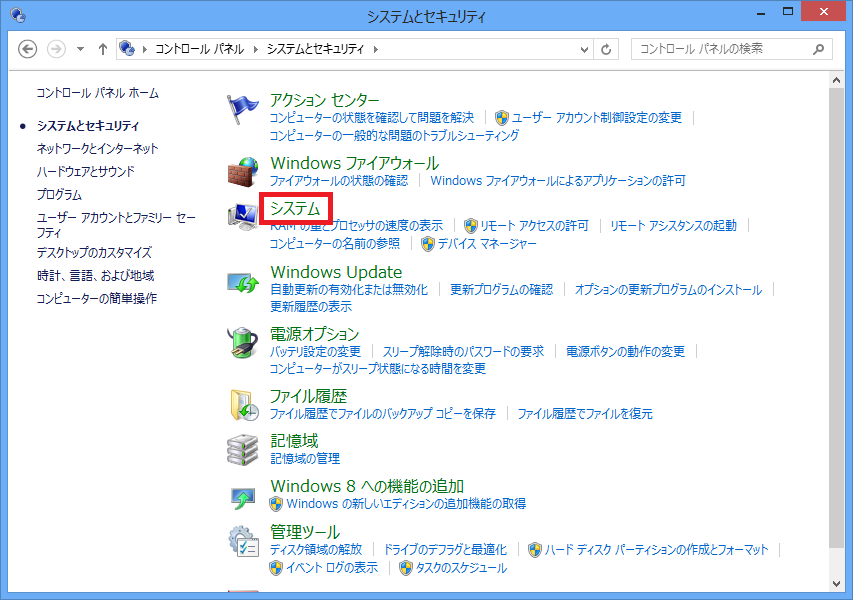Viewport: 853px width, 600px height.
Task: Click the Action Center flag icon
Action: (x=244, y=108)
